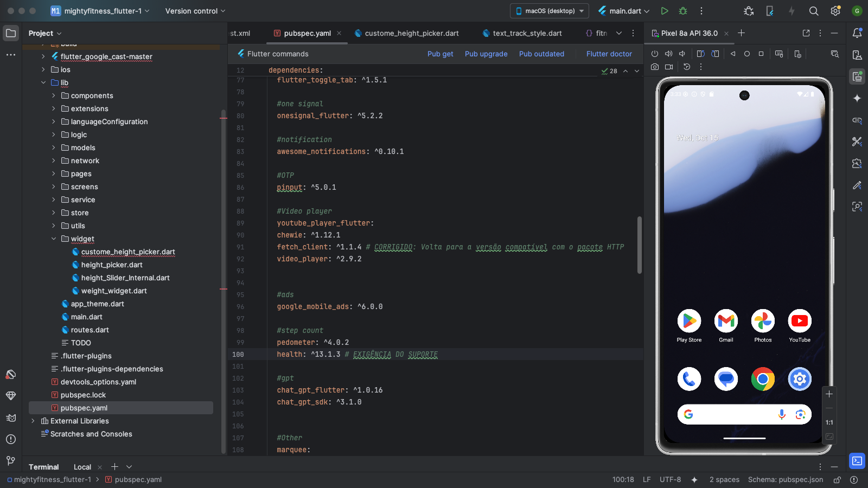
Task: Expand the components folder
Action: 54,95
